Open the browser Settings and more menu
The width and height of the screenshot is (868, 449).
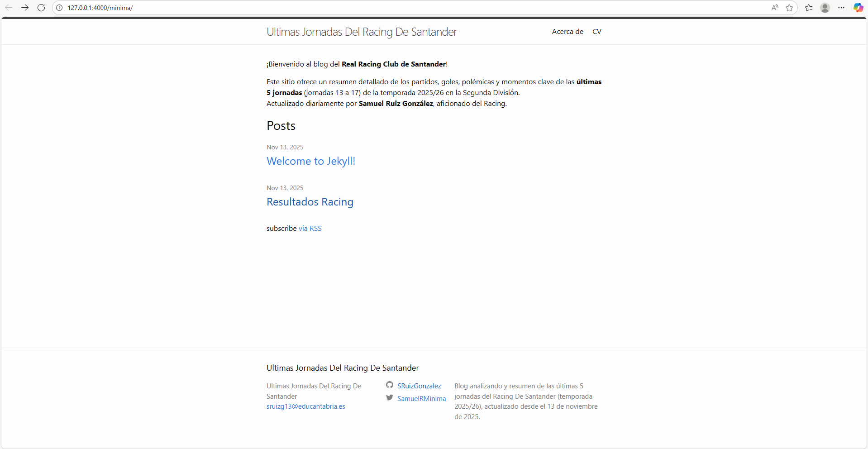[x=841, y=8]
